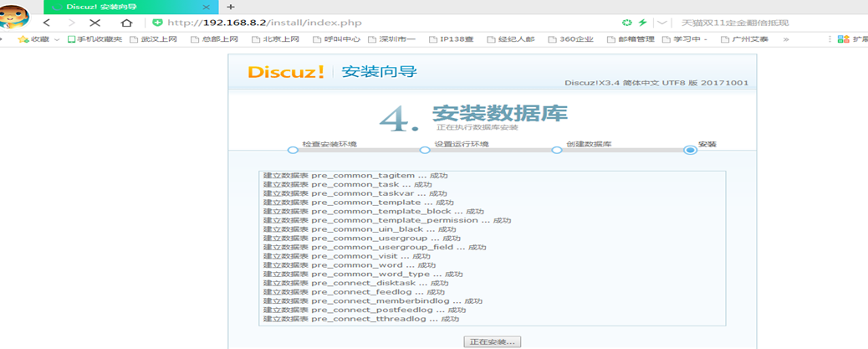Open the 武汉上网 bookmark
868x349 pixels.
point(153,38)
